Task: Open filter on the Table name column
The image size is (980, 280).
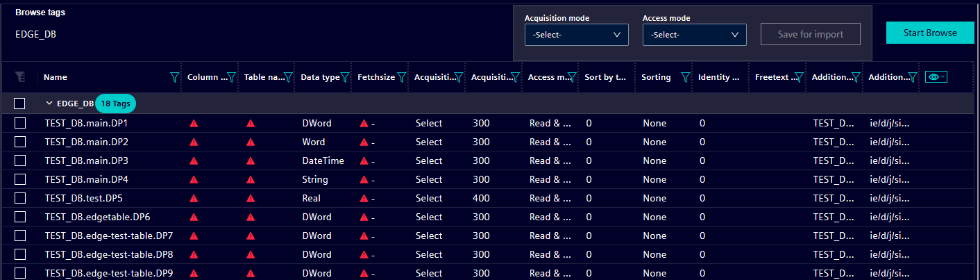Action: click(x=288, y=78)
